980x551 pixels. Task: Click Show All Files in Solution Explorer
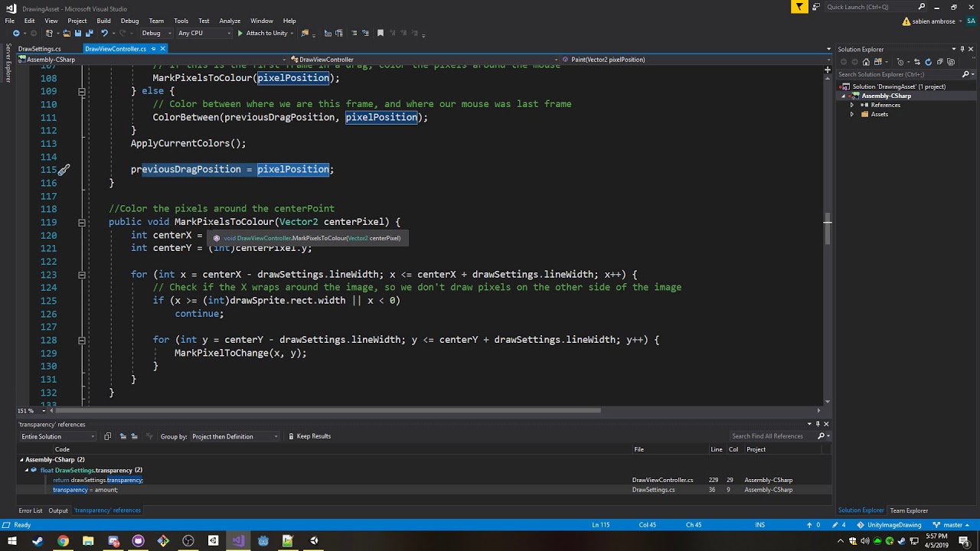pos(951,62)
